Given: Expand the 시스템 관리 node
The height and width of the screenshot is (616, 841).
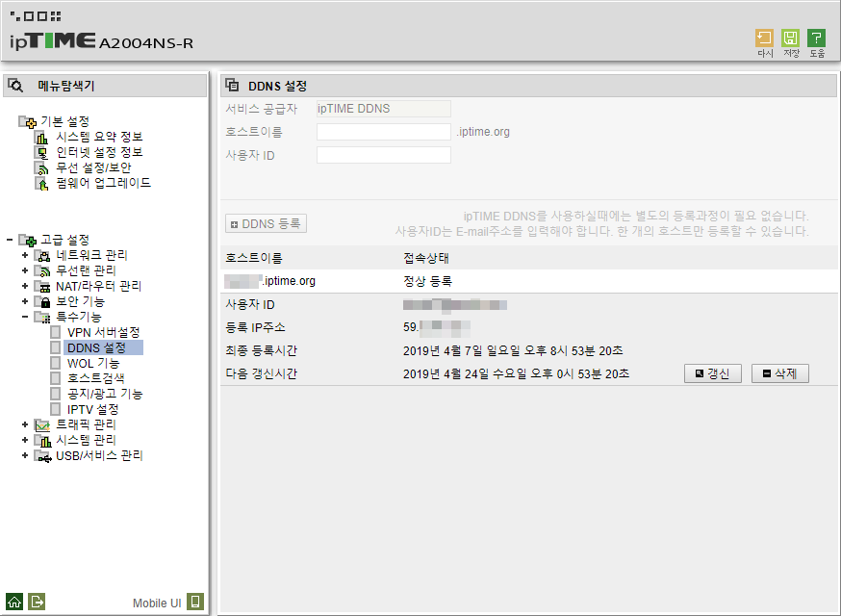Looking at the screenshot, I should (x=25, y=440).
